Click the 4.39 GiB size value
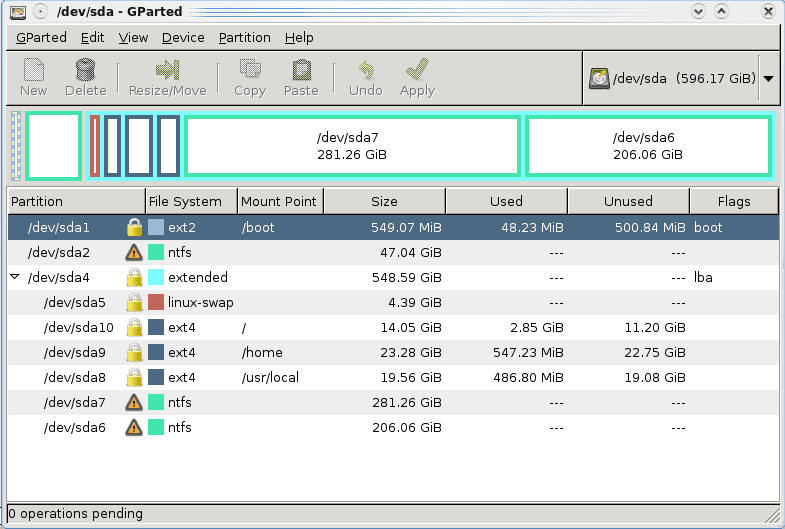785x529 pixels. 415,302
